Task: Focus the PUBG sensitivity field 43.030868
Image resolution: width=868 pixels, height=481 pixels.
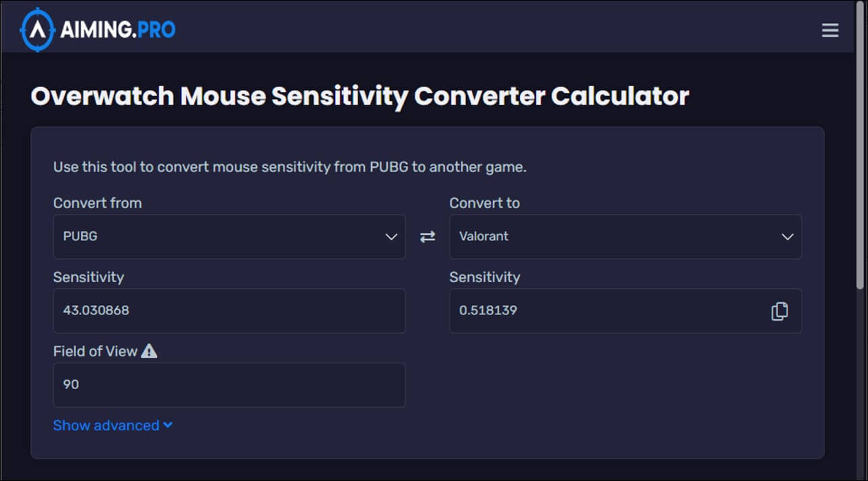Action: coord(229,311)
